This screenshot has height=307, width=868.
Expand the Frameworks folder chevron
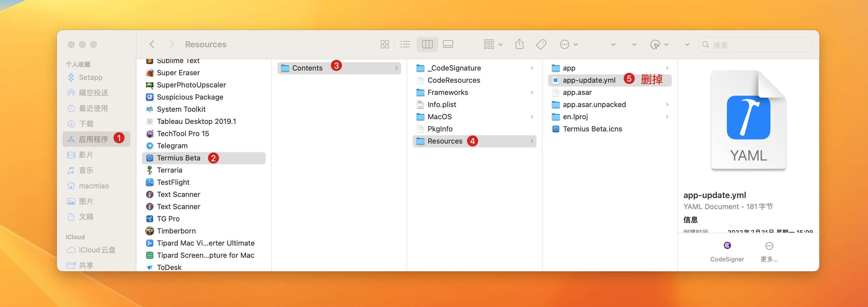click(x=532, y=92)
